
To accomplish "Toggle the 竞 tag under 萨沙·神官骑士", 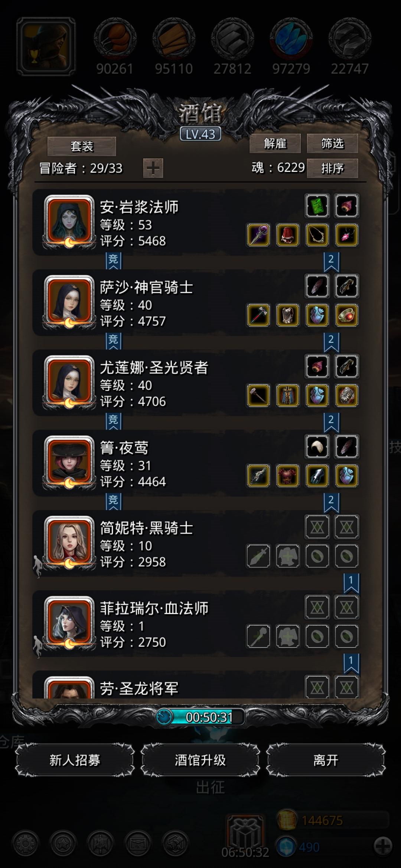I will (113, 341).
